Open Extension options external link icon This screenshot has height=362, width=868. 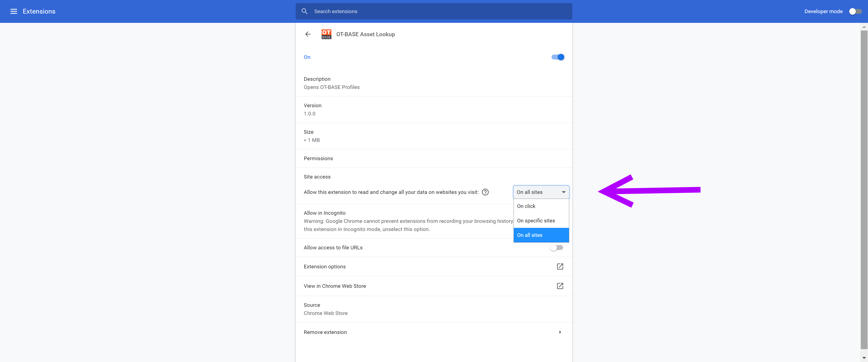(x=560, y=267)
